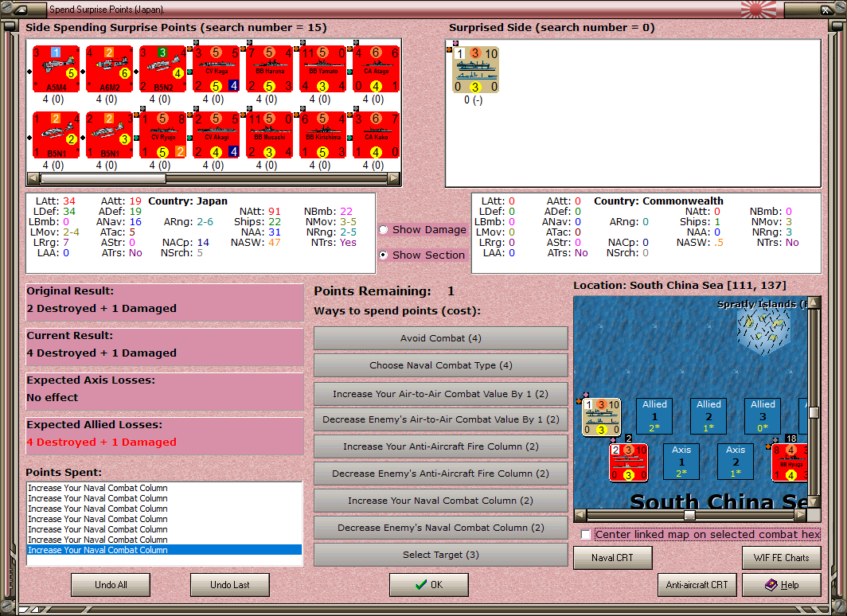Screen dimensions: 847x616
Task: Open the WIF FE Charts
Action: pos(782,558)
